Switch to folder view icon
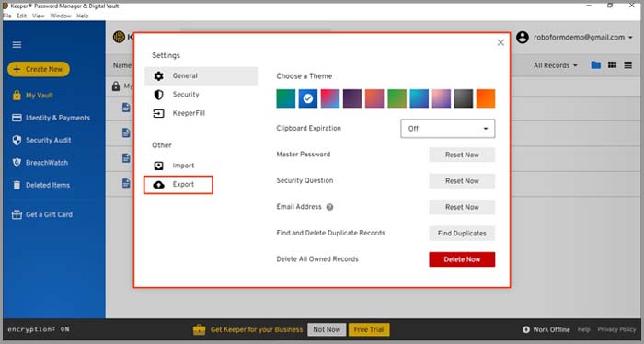Screen dimensions: 644x344 click(595, 65)
